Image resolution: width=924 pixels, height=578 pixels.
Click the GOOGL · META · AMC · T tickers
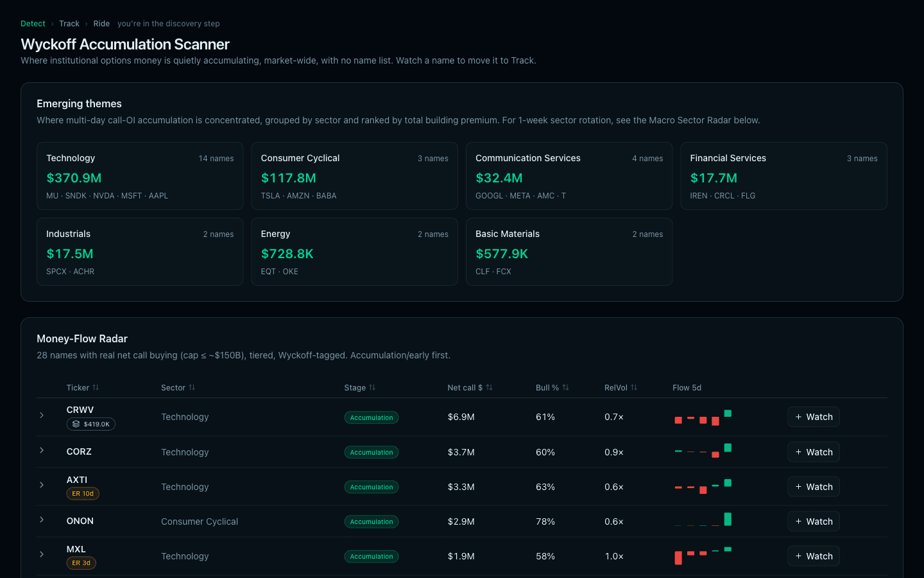click(x=520, y=196)
